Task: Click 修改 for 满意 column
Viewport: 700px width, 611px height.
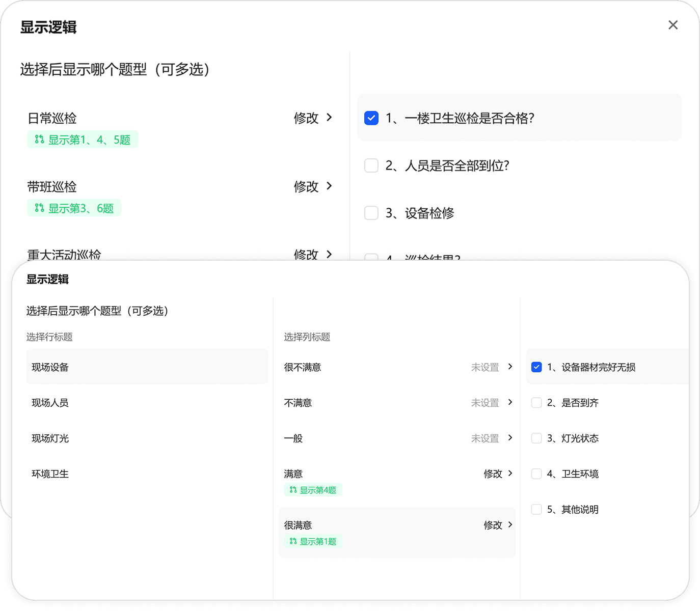Action: point(493,474)
